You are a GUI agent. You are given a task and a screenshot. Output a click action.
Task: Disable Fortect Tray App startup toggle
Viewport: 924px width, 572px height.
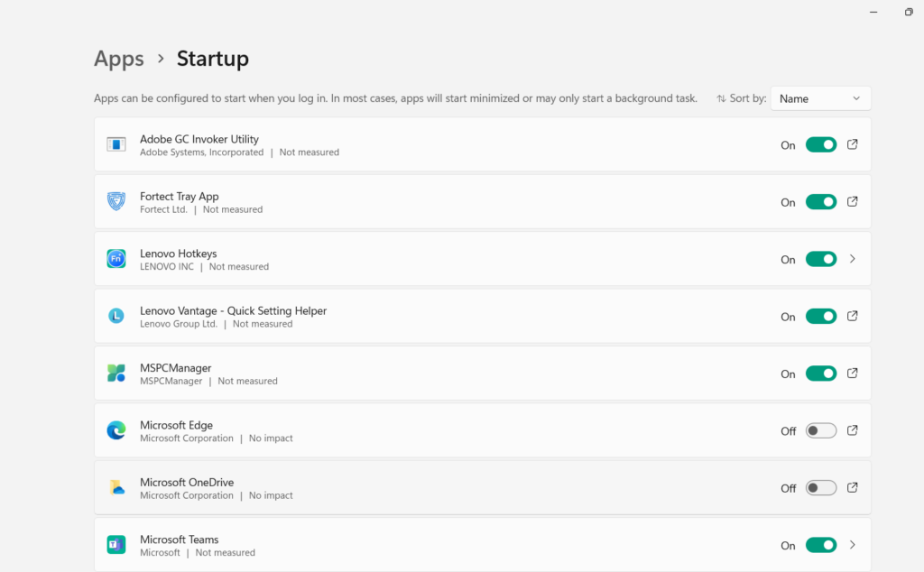820,202
